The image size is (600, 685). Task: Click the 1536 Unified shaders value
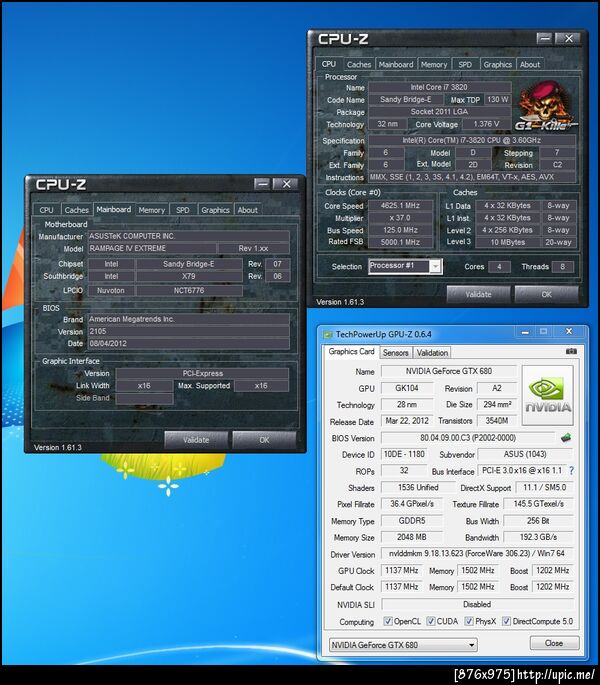click(418, 487)
